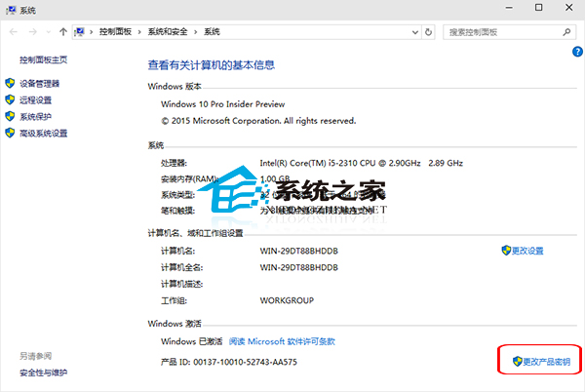Click the Back navigation arrow
The image size is (585, 392).
coord(14,32)
